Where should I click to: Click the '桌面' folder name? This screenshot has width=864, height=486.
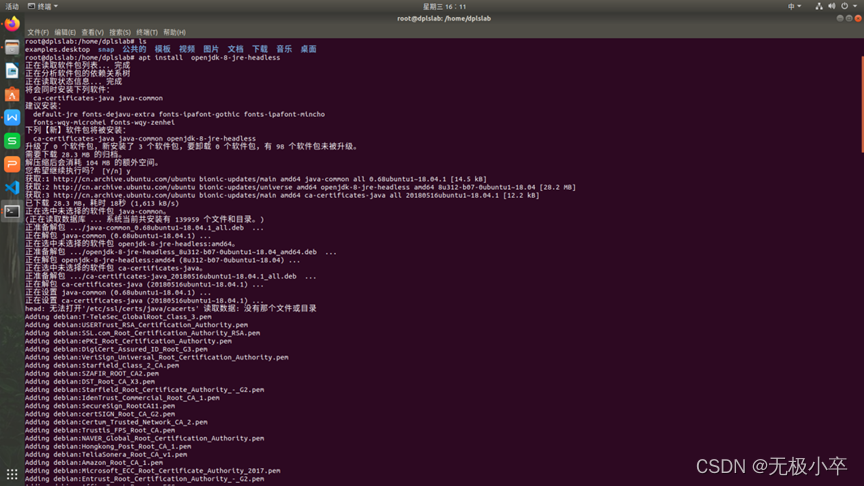pyautogui.click(x=309, y=49)
